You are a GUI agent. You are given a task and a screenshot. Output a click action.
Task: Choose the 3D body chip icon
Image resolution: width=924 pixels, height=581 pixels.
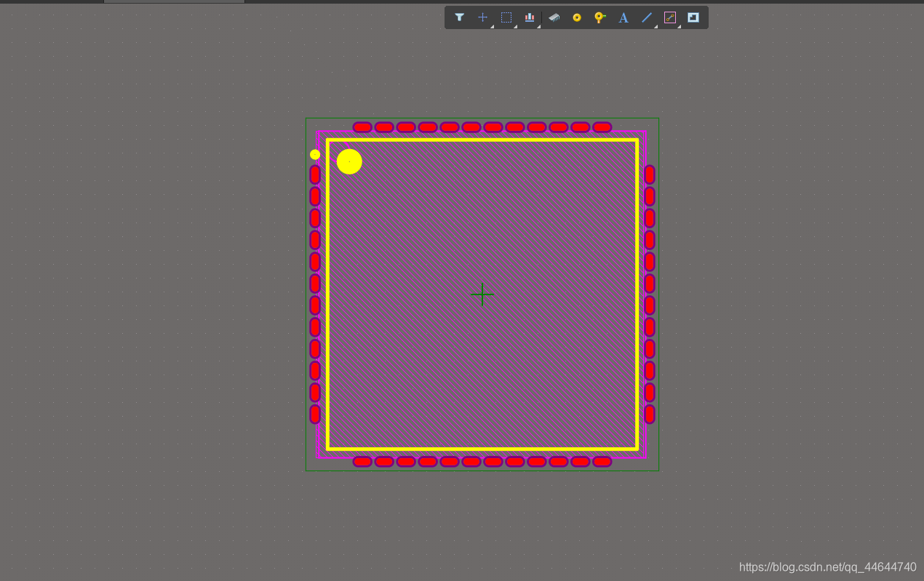(x=554, y=17)
